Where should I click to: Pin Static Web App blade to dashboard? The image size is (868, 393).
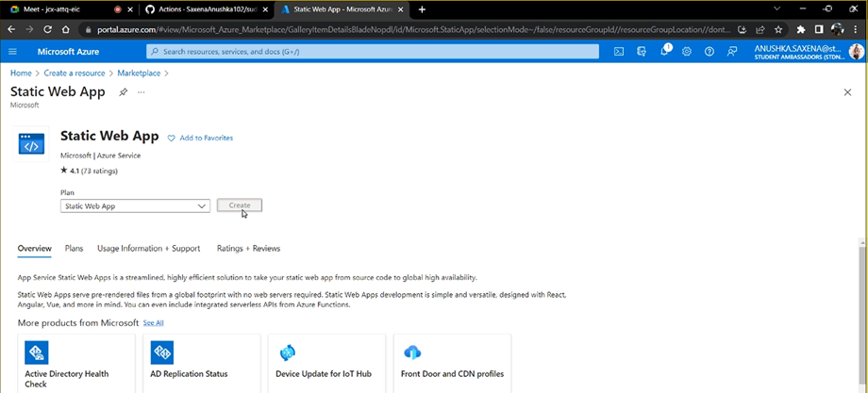123,92
